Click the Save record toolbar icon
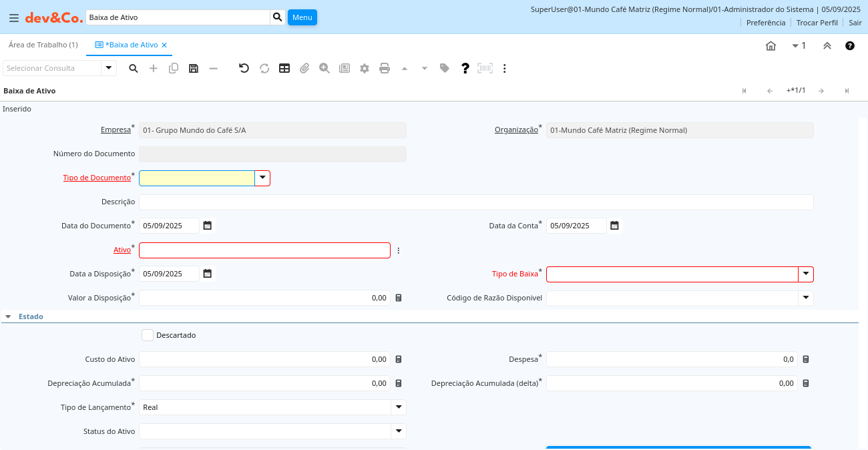This screenshot has width=868, height=450. point(194,68)
